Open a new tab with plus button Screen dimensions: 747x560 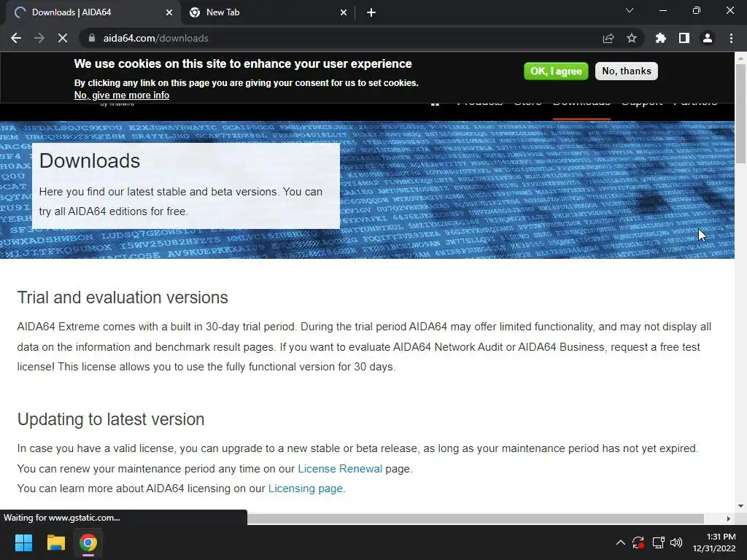(371, 12)
